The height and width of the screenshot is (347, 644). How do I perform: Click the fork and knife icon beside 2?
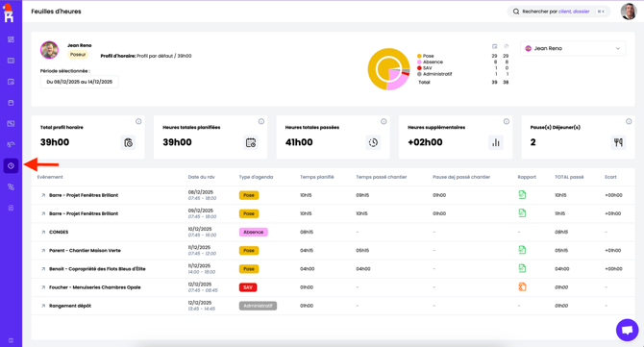(618, 142)
